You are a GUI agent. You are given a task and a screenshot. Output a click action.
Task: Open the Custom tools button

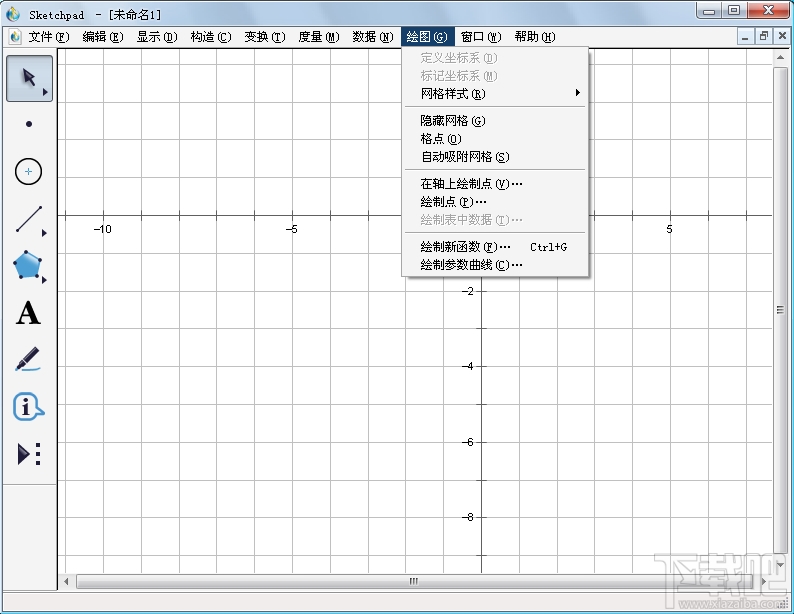pos(29,454)
